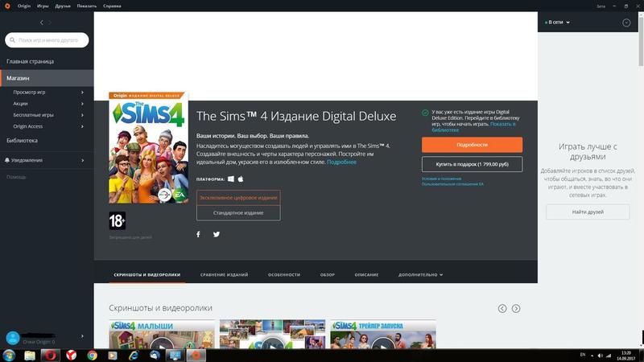
Task: Follow the Подробнее link in the description
Action: coord(341,162)
